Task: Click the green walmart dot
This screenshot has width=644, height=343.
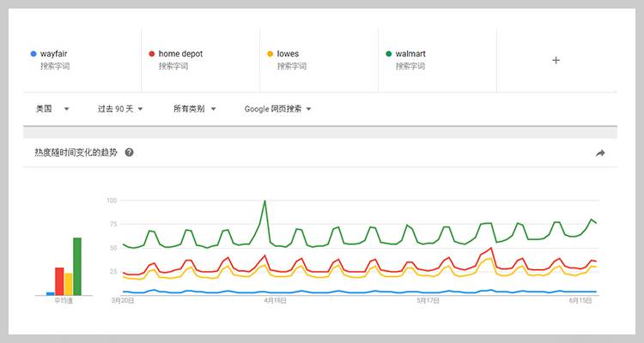Action: (388, 54)
